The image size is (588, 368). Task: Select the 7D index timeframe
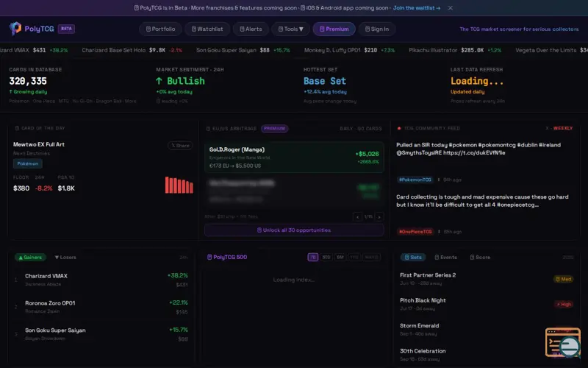(313, 257)
